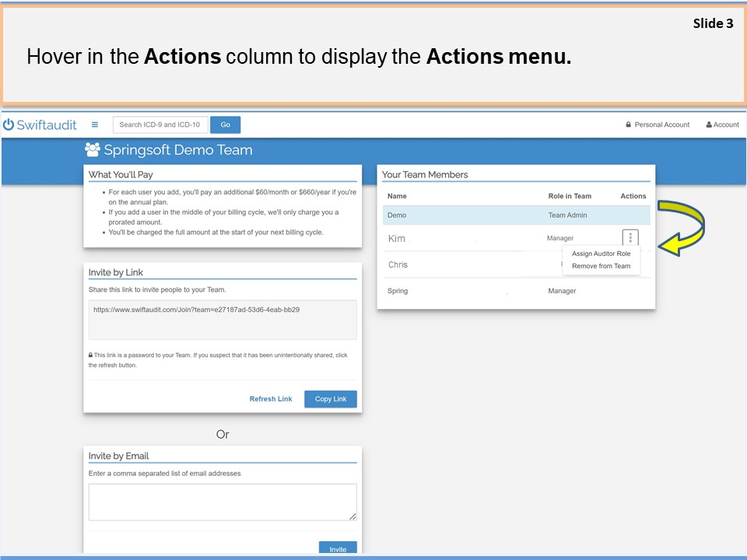Select the Demo Team Admin row

515,215
